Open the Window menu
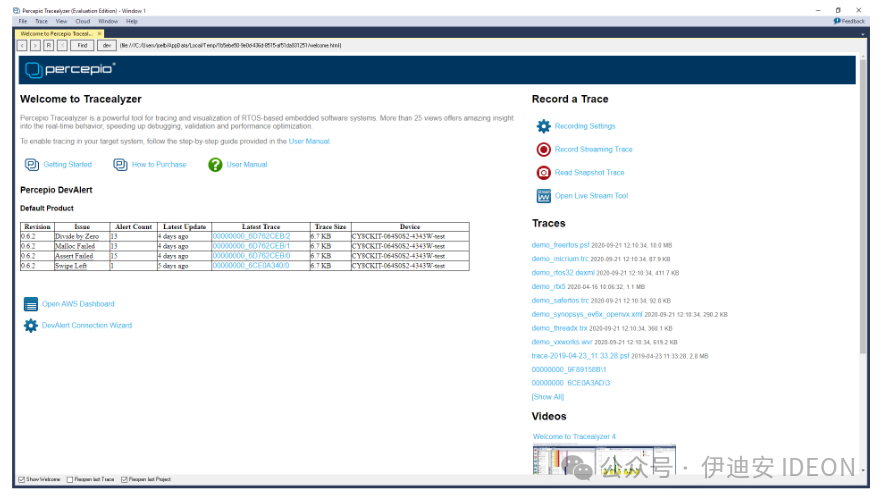Viewport: 883px width, 502px height. click(108, 21)
